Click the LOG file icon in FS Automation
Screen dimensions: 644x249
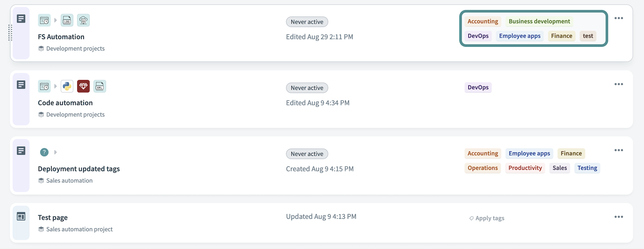pos(67,20)
